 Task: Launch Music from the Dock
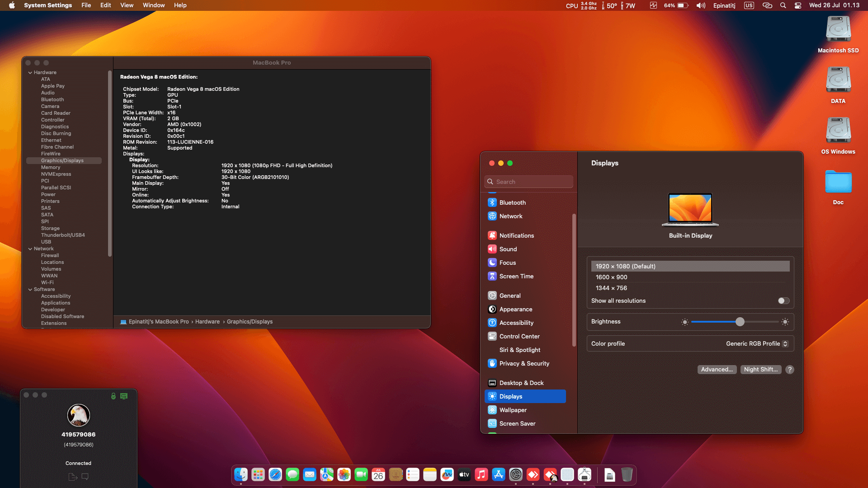[x=481, y=475]
